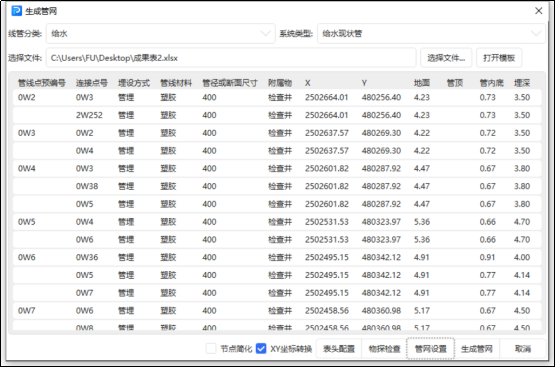This screenshot has width=555, height=368.
Task: Click the 取消 button
Action: click(523, 349)
